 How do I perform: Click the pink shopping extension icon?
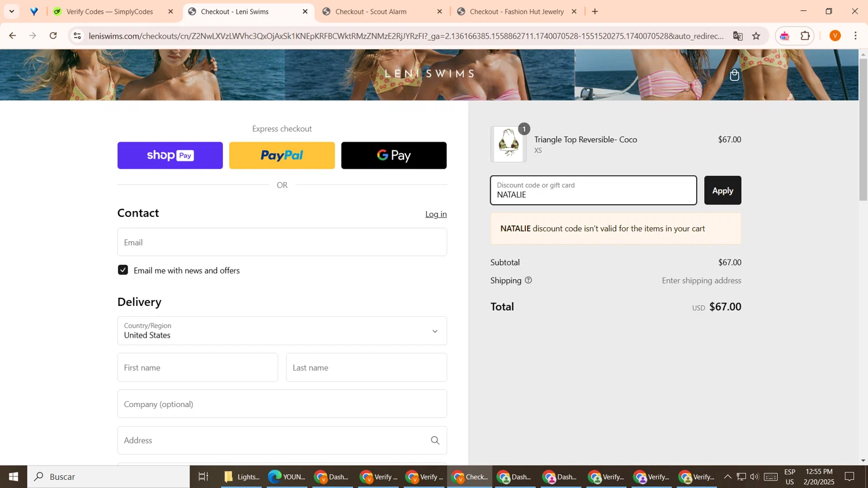coord(785,36)
